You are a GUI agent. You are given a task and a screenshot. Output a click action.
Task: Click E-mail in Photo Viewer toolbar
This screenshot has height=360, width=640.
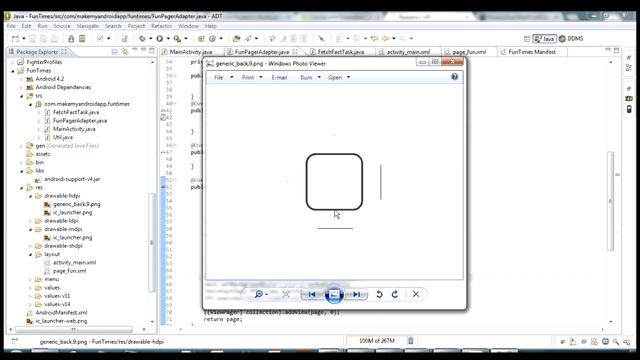[279, 78]
